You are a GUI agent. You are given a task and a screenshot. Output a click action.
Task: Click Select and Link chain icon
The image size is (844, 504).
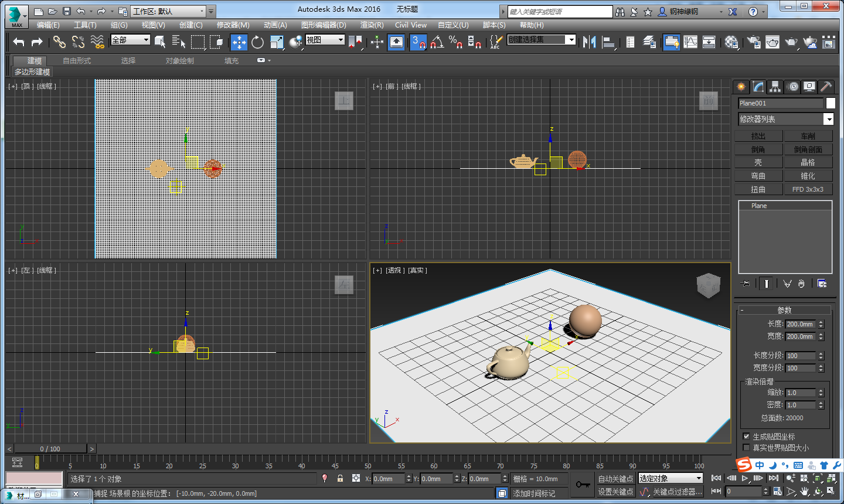coord(59,42)
